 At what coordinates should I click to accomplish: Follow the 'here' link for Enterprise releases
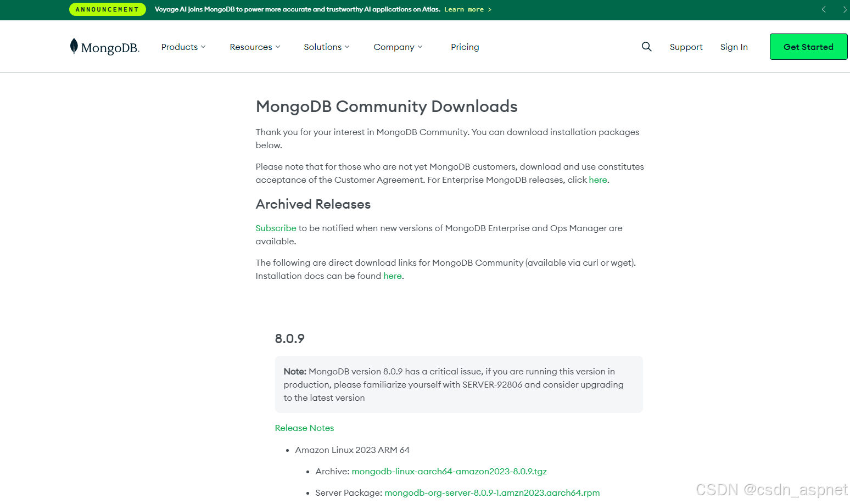[x=597, y=180]
